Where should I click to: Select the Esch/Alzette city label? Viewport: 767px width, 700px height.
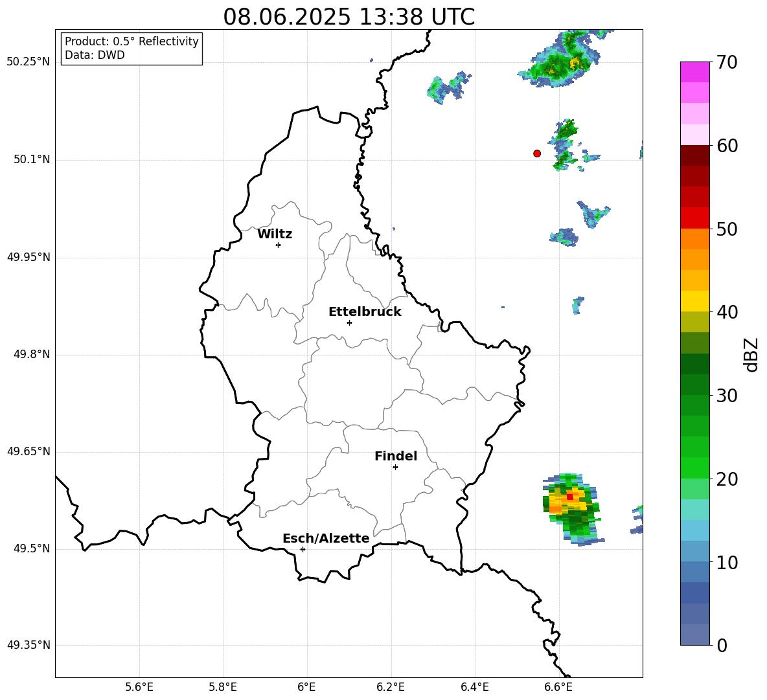(326, 538)
